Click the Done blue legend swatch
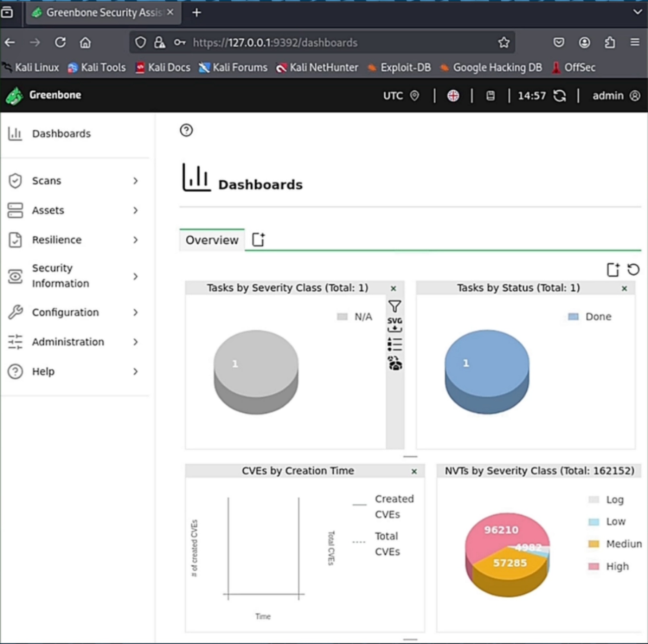 (573, 317)
